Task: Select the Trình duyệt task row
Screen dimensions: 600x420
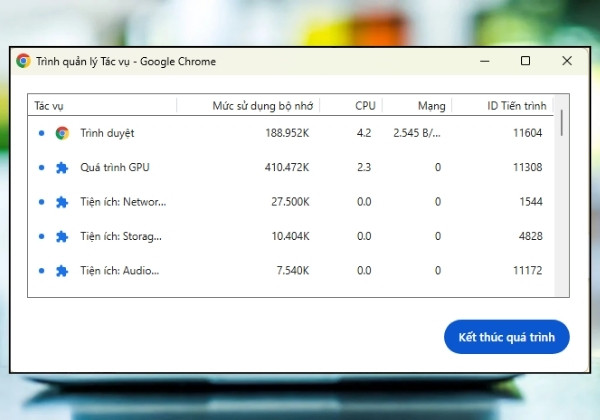Action: [x=291, y=133]
